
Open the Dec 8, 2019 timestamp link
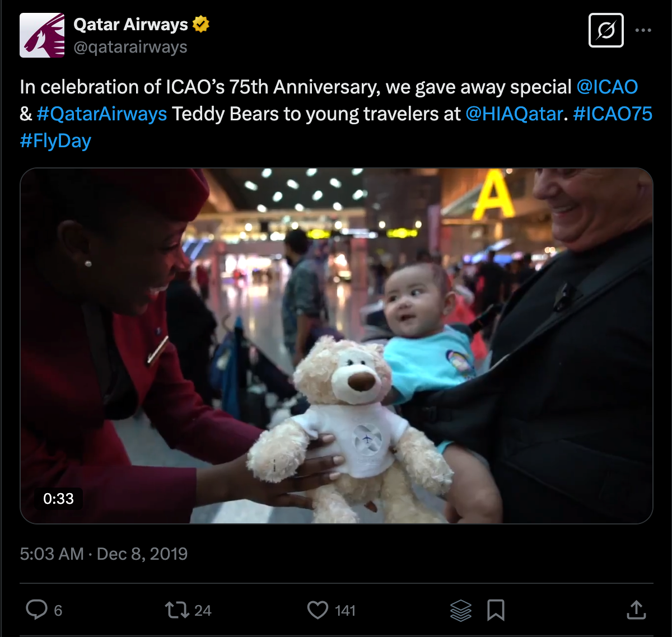[142, 554]
